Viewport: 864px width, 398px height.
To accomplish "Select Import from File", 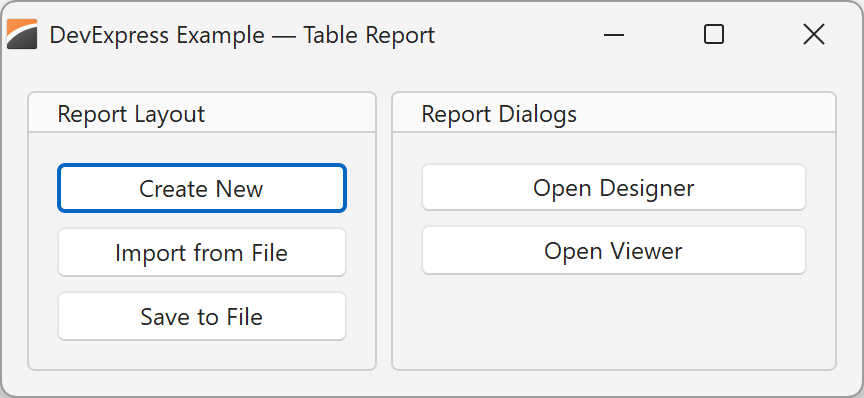I will 202,252.
